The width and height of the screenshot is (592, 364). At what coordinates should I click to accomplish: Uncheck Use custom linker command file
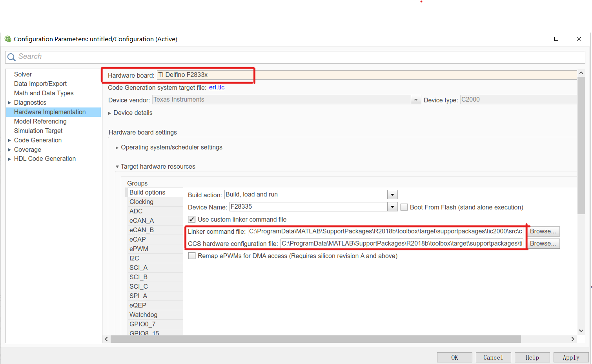[192, 219]
